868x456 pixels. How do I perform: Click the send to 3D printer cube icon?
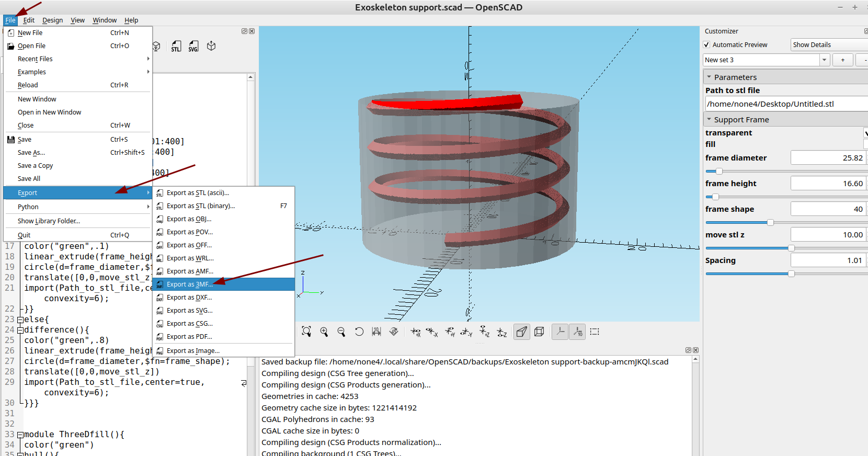(x=211, y=46)
